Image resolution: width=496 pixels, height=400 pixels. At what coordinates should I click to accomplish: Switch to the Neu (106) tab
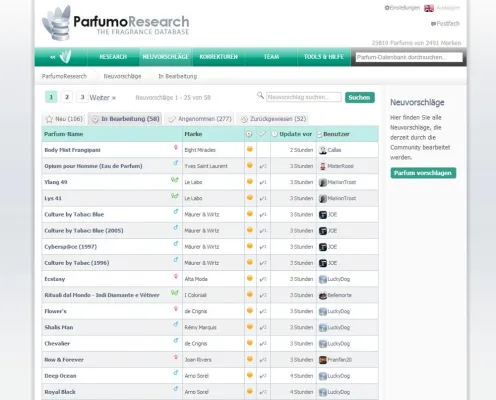click(64, 119)
